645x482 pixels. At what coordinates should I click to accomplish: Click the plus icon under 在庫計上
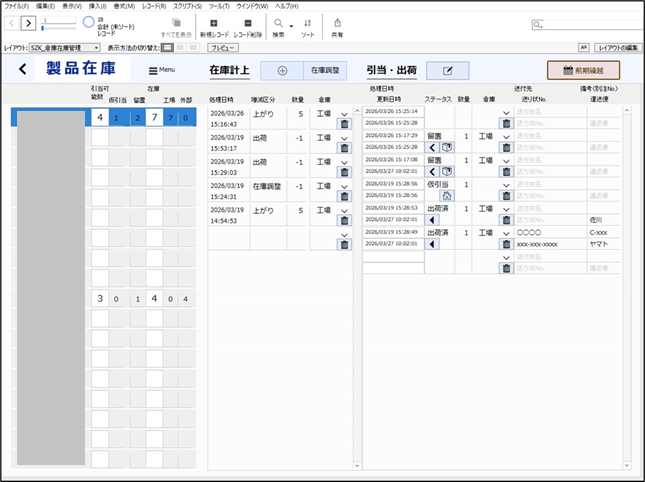(x=282, y=71)
